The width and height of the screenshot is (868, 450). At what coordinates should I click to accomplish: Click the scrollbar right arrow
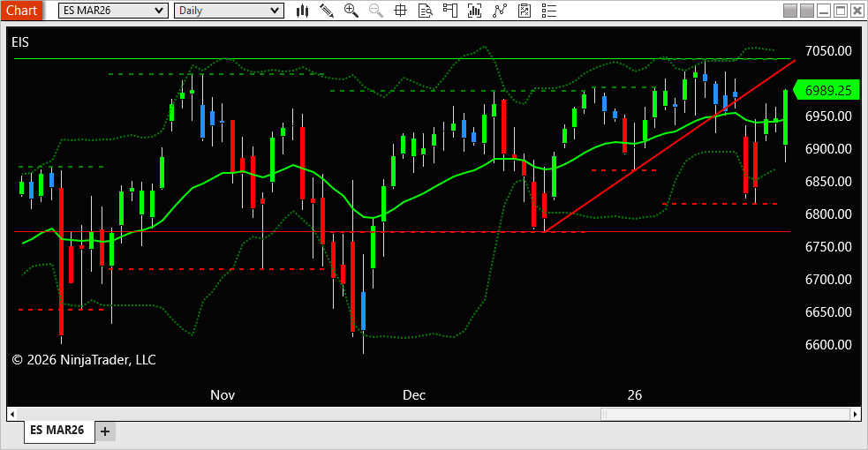coord(856,414)
